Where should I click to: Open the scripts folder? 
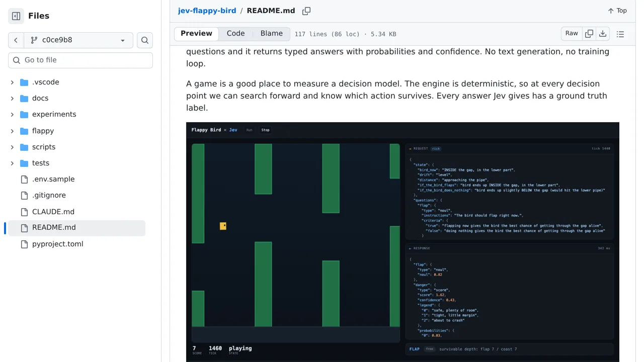(44, 147)
